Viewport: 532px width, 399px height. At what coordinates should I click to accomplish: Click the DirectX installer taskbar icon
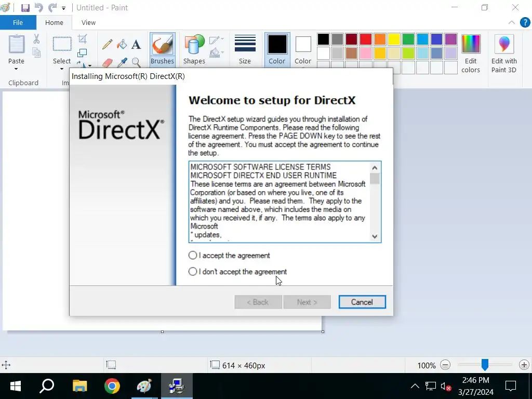[177, 386]
